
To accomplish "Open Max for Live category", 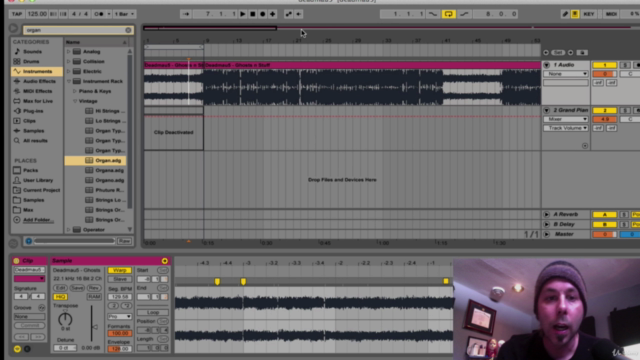I will pyautogui.click(x=38, y=101).
